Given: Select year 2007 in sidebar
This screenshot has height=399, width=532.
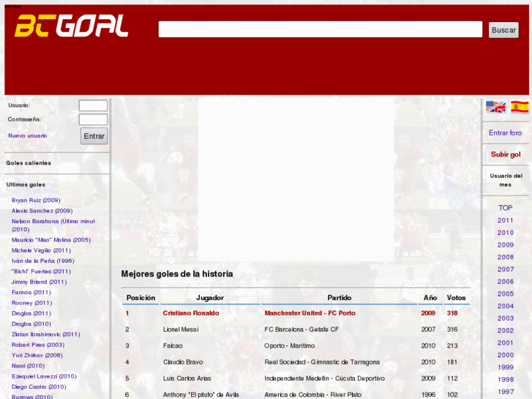Looking at the screenshot, I should [x=506, y=269].
